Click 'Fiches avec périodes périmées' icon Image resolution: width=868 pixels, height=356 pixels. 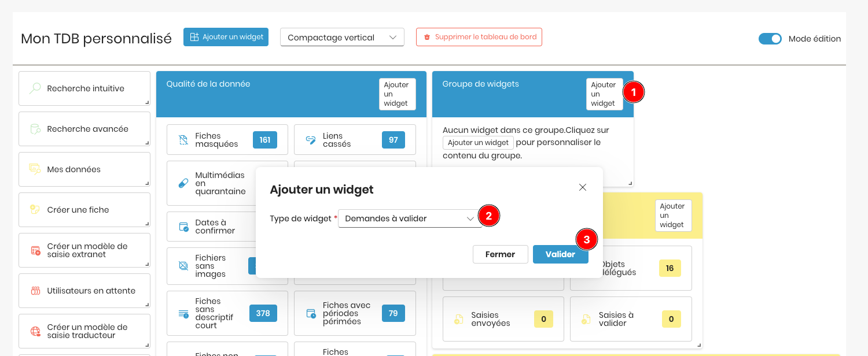click(311, 314)
